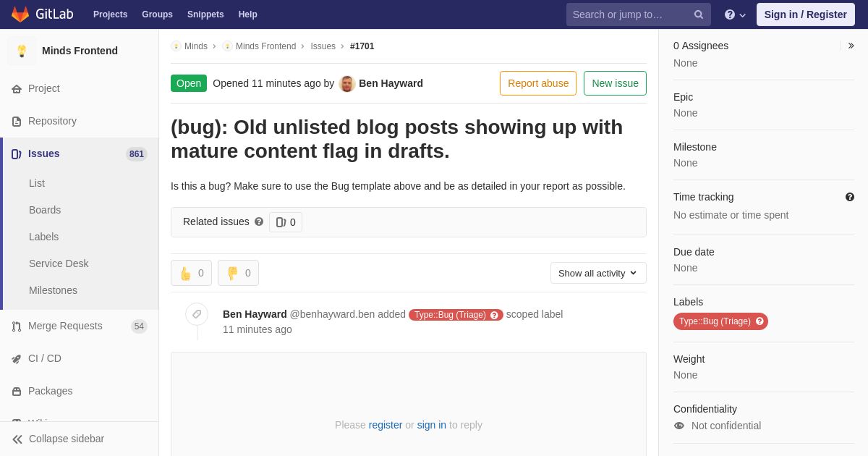
Task: Select Labels under Issues
Action: [44, 237]
